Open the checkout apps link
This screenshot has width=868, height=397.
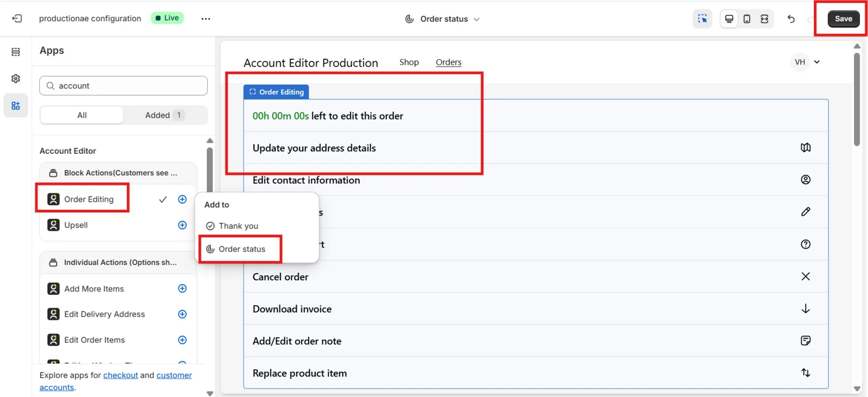[x=120, y=375]
